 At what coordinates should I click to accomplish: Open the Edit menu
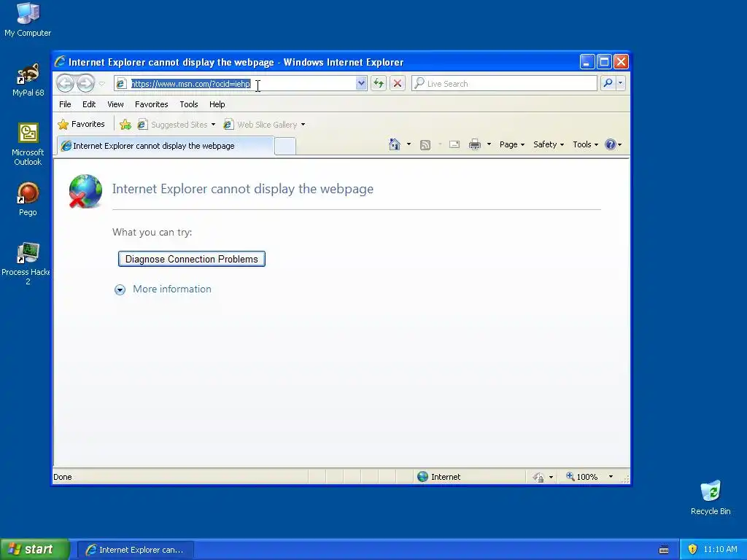tap(89, 104)
